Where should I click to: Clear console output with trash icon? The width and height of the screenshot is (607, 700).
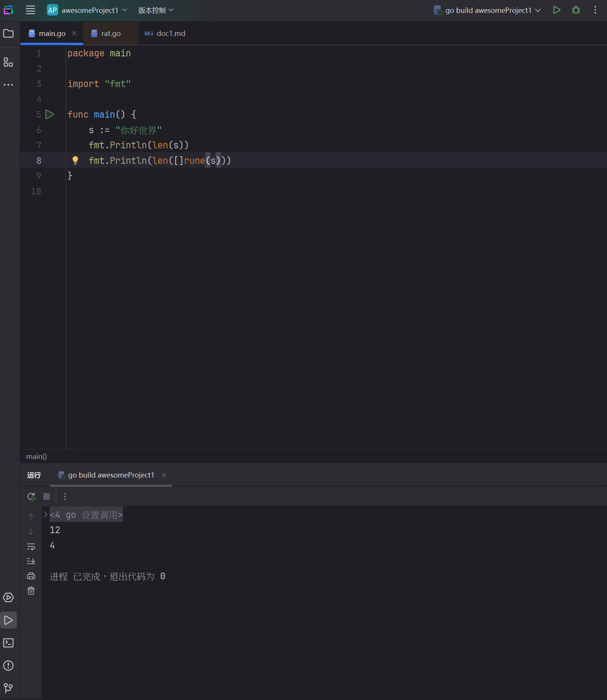[x=31, y=591]
